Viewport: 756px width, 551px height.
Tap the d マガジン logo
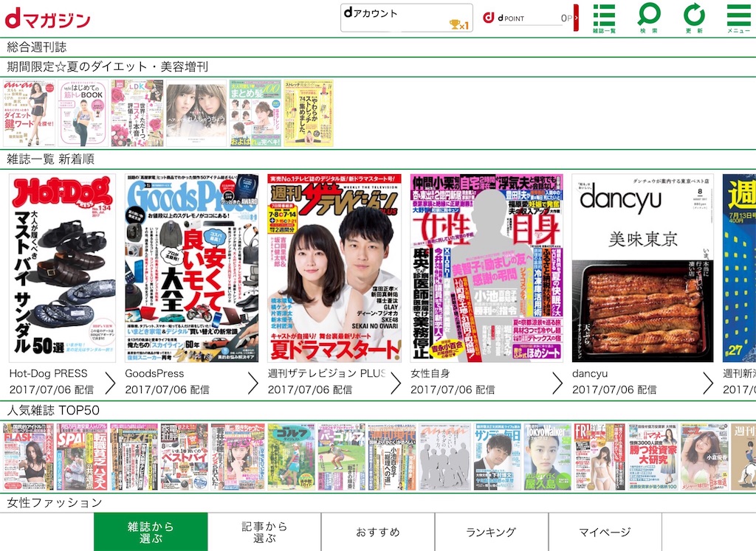click(x=48, y=18)
